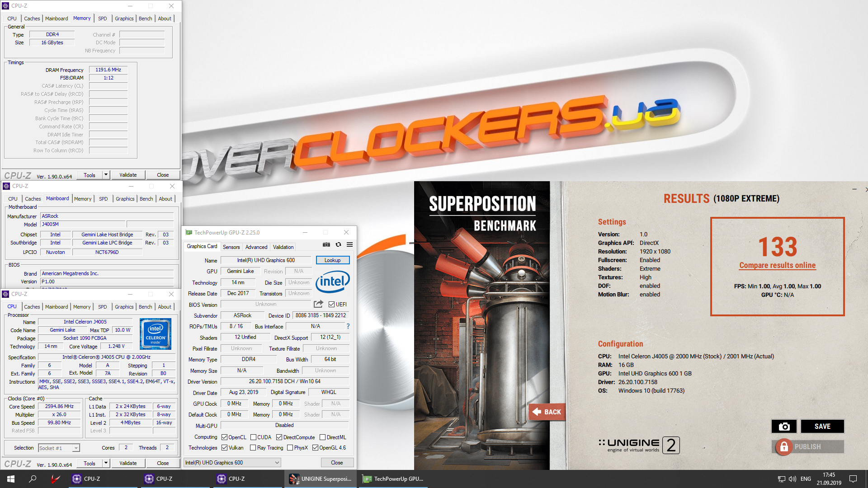This screenshot has height=488, width=868.
Task: Switch to the third CPU-Z taskbar item
Action: point(248,479)
